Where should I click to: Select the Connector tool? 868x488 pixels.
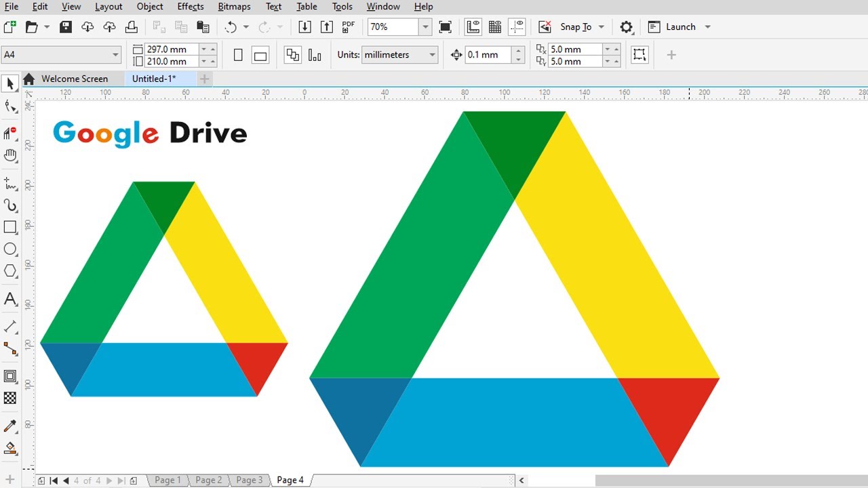10,348
